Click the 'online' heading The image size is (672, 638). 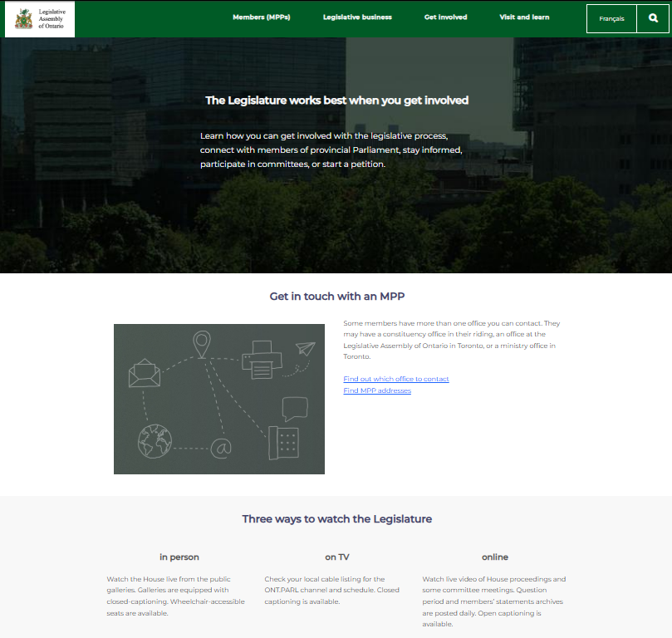point(495,557)
